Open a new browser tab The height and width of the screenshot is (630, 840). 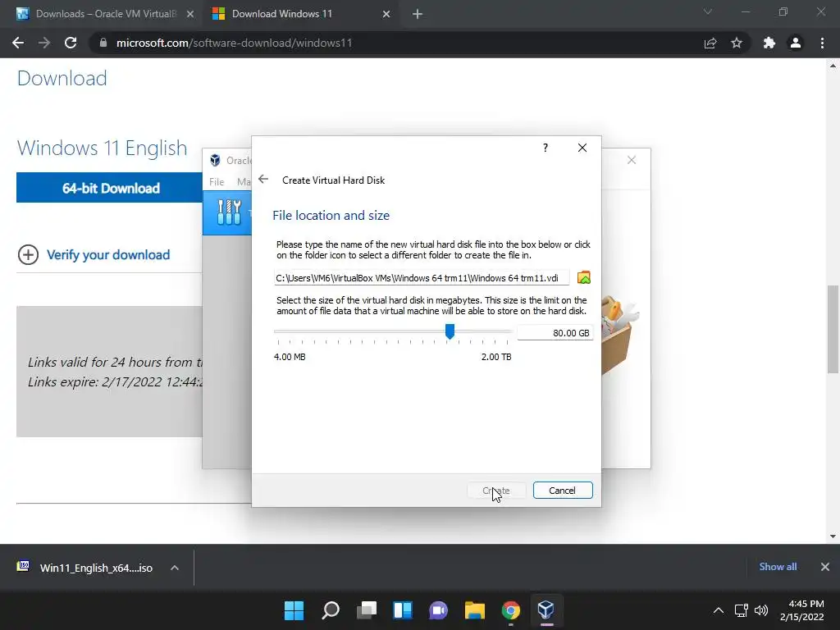pos(418,14)
